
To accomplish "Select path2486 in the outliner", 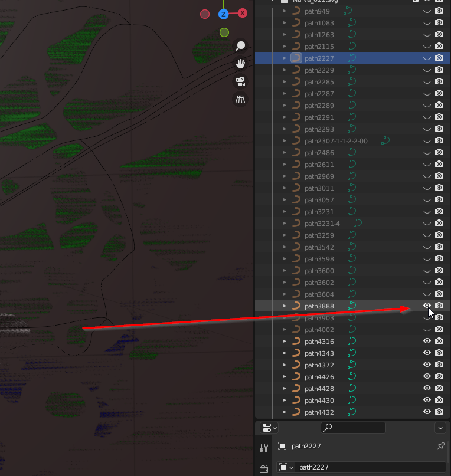I will pyautogui.click(x=319, y=153).
